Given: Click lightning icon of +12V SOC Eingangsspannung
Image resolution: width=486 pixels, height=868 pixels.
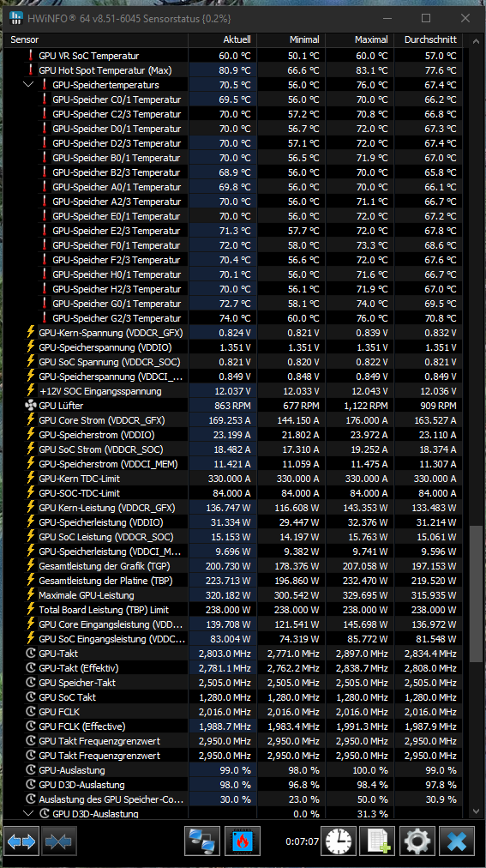Looking at the screenshot, I should click(x=31, y=391).
